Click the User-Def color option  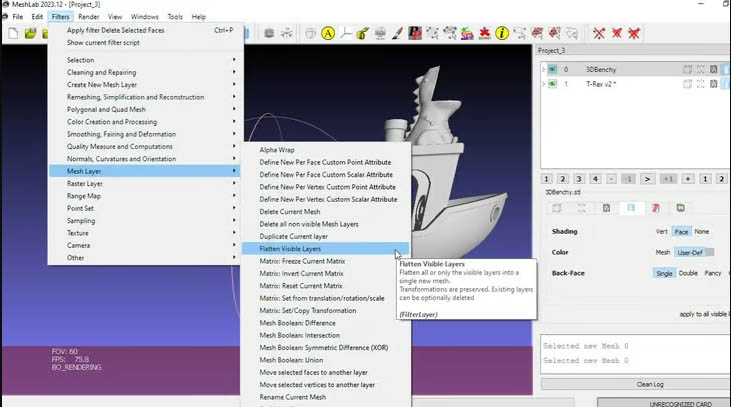(689, 252)
